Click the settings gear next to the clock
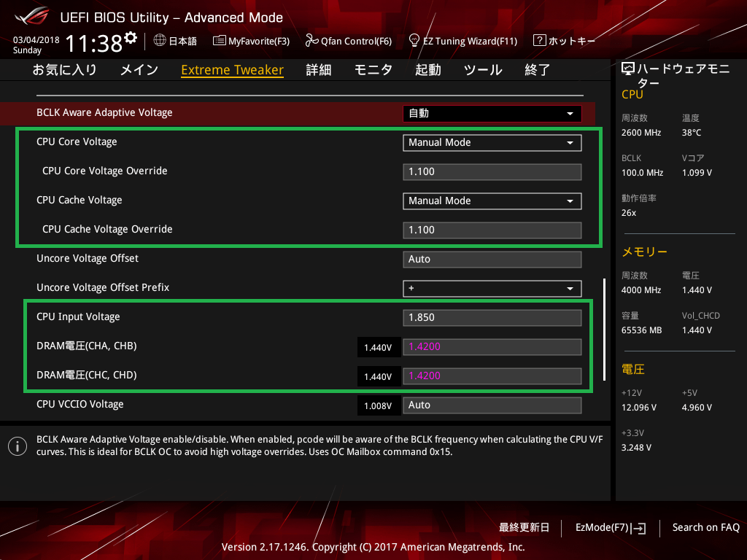Viewport: 747px width, 560px height. tap(131, 38)
